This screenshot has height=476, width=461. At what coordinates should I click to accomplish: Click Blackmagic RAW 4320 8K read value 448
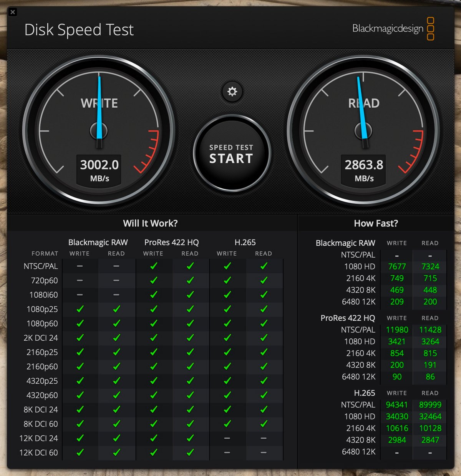[430, 290]
